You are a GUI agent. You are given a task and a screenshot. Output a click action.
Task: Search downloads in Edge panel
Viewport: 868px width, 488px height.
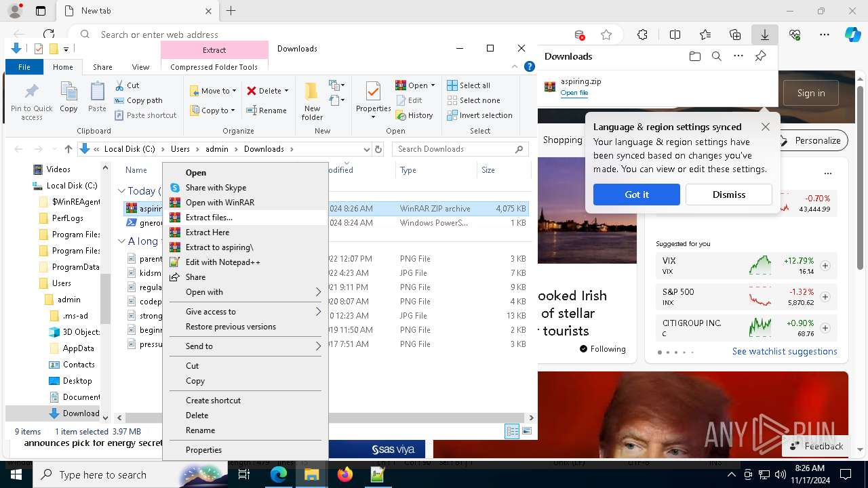pyautogui.click(x=716, y=56)
